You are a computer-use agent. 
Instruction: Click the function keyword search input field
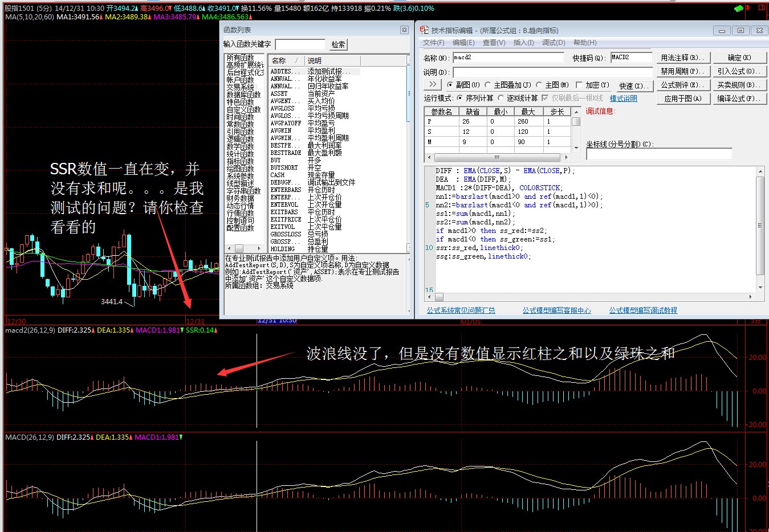click(300, 44)
